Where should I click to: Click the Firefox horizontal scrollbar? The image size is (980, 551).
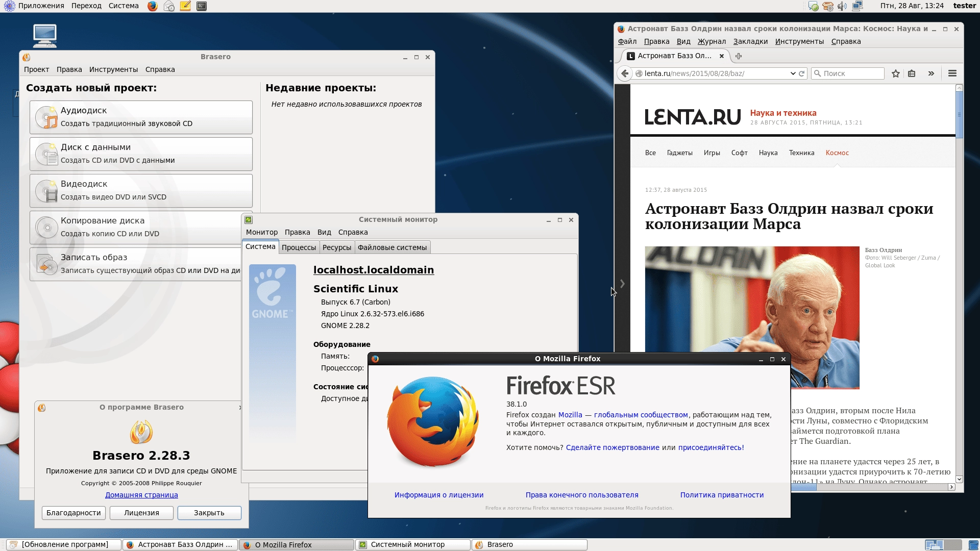[x=803, y=487]
